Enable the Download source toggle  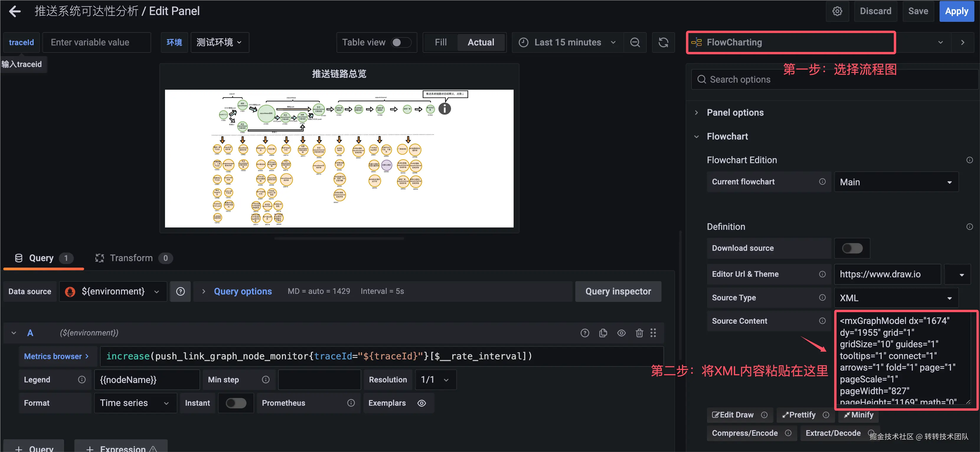coord(852,248)
